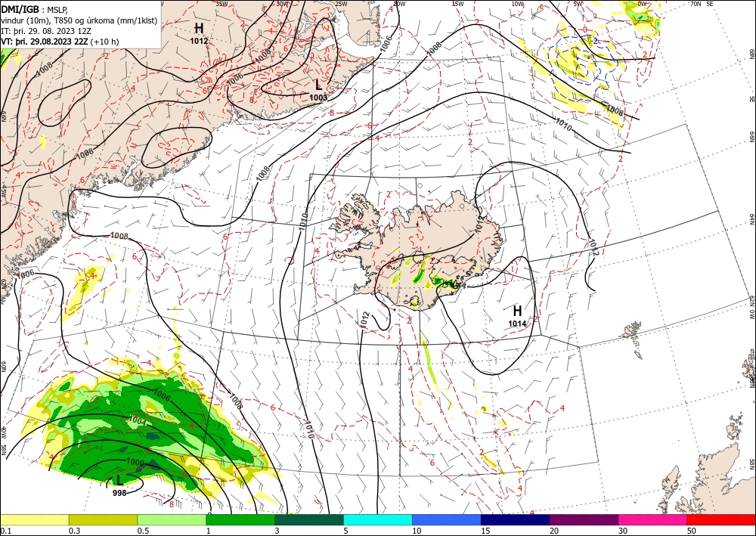Click the 1004 isobar label
The width and height of the screenshot is (756, 536).
tap(138, 421)
